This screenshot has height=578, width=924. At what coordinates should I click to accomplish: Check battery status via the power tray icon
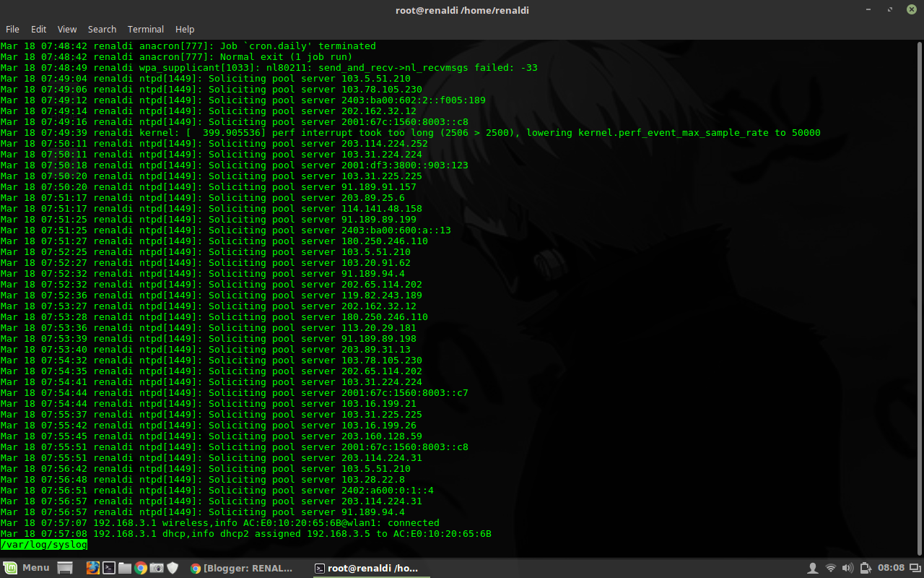coord(865,568)
